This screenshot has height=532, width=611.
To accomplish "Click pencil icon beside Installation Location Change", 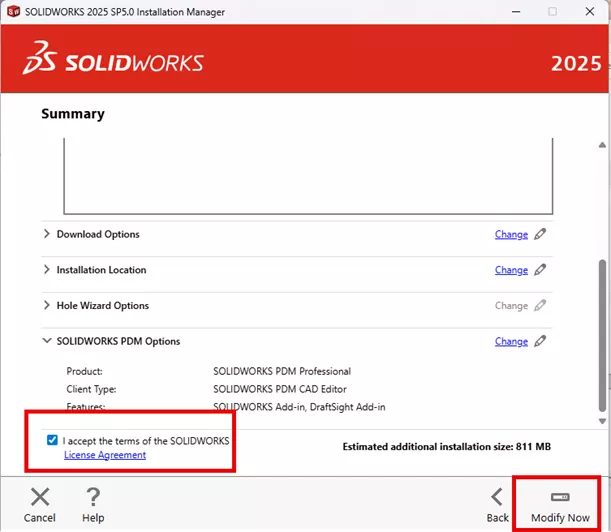I will [540, 269].
